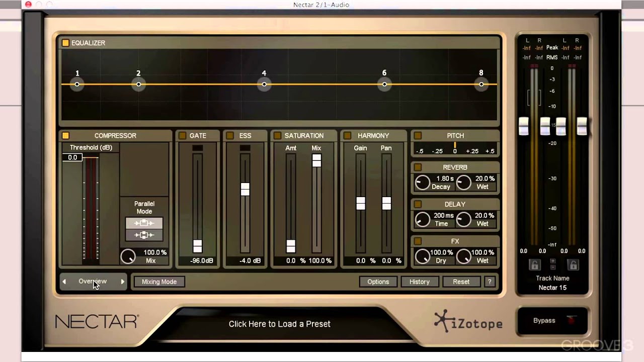644x362 pixels.
Task: Click the Gate threshold slider handle
Action: 198,246
